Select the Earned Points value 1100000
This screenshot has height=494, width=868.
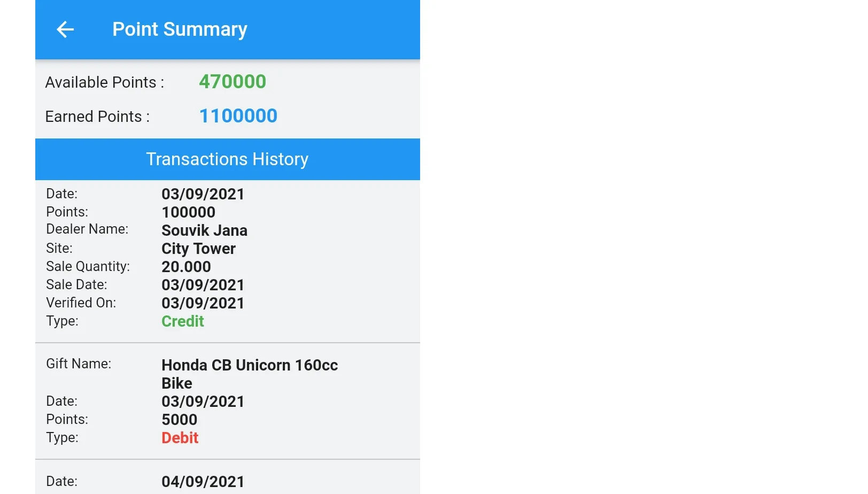(x=238, y=115)
